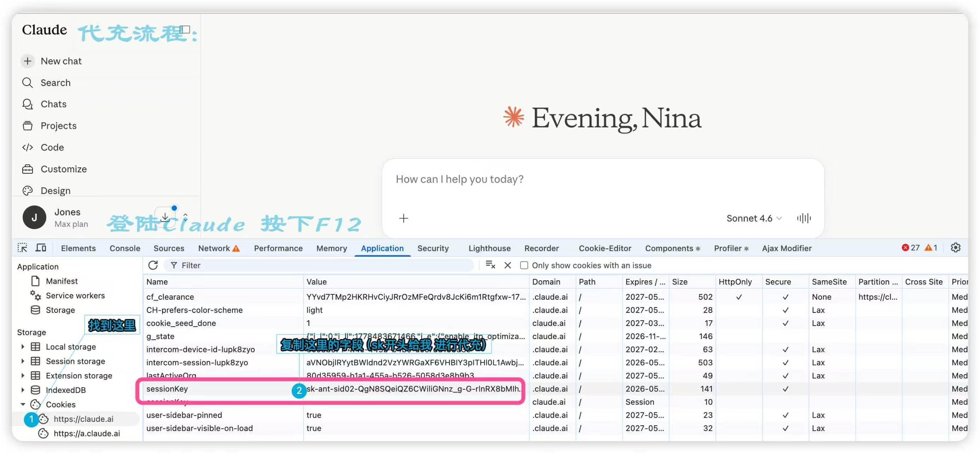This screenshot has width=980, height=453.
Task: Enable Only show cookies with an issue
Action: point(524,265)
